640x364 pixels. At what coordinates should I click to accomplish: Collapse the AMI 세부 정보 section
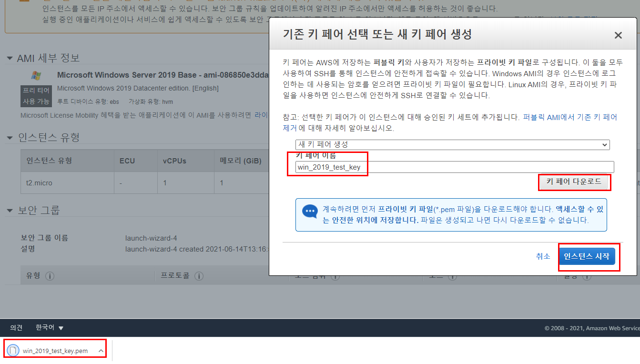click(x=10, y=59)
